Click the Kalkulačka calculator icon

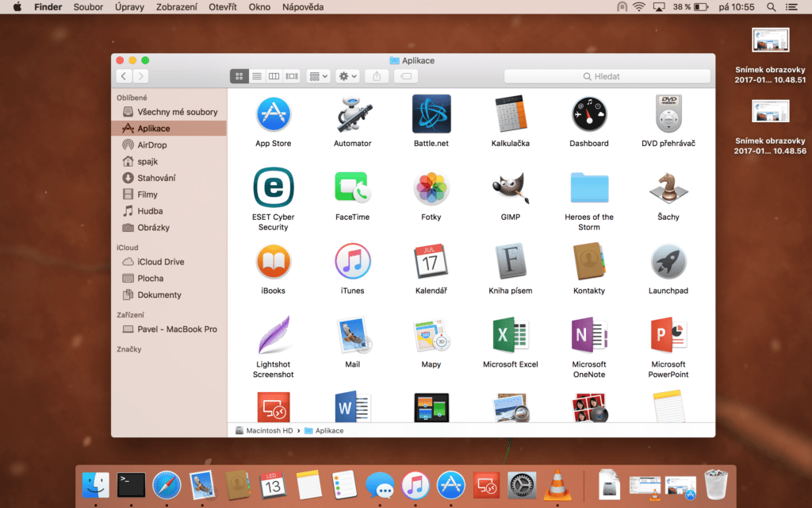(510, 114)
